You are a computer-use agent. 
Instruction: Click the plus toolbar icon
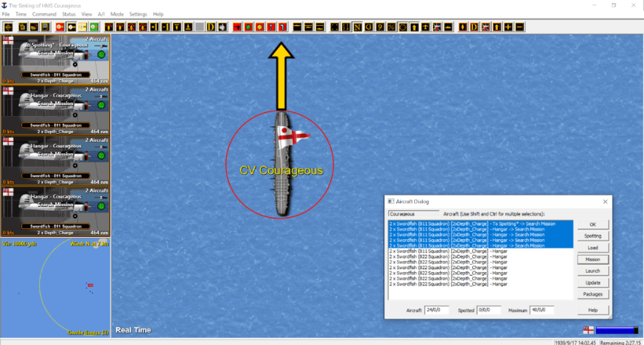click(508, 27)
